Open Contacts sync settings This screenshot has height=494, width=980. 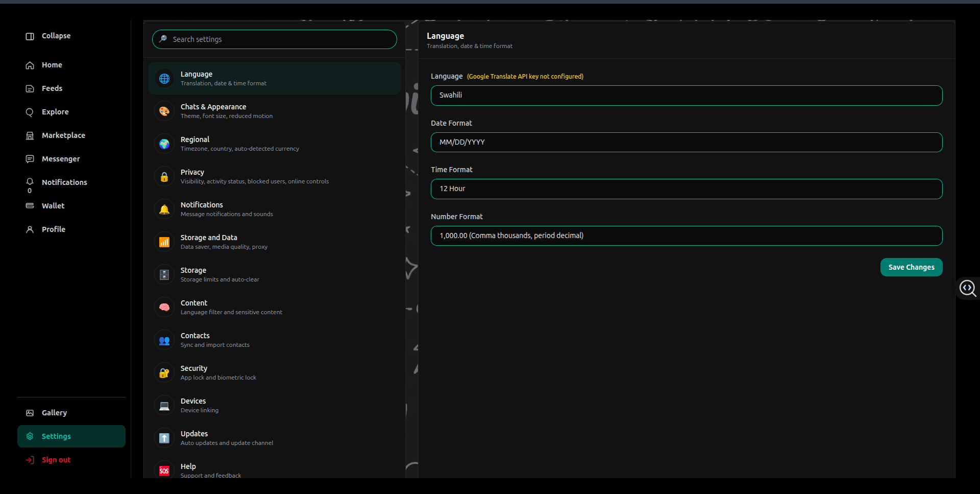[x=275, y=340]
